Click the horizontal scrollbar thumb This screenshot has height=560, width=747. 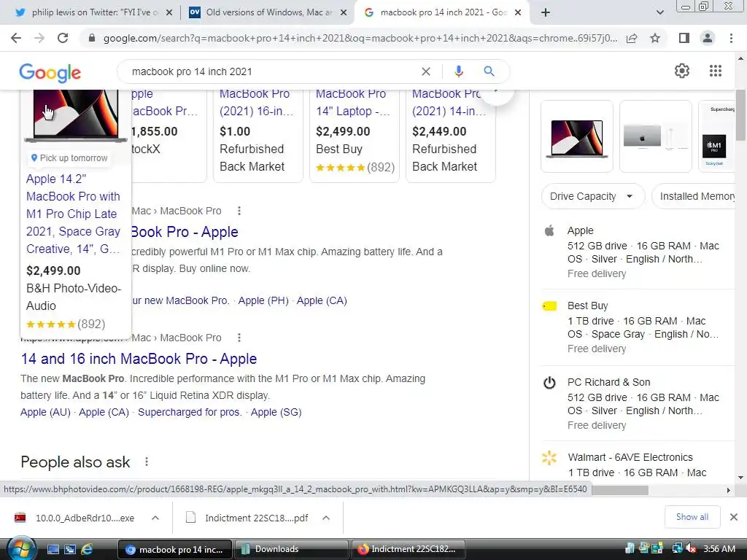click(620, 490)
